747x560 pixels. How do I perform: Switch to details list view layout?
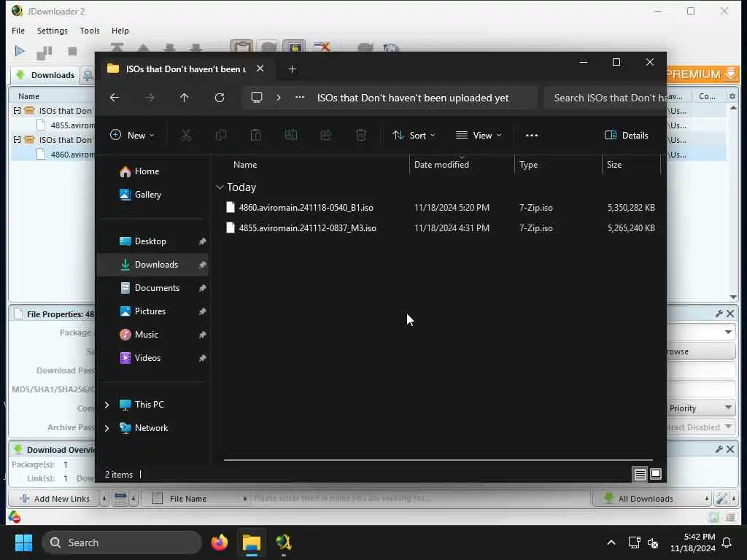point(640,474)
